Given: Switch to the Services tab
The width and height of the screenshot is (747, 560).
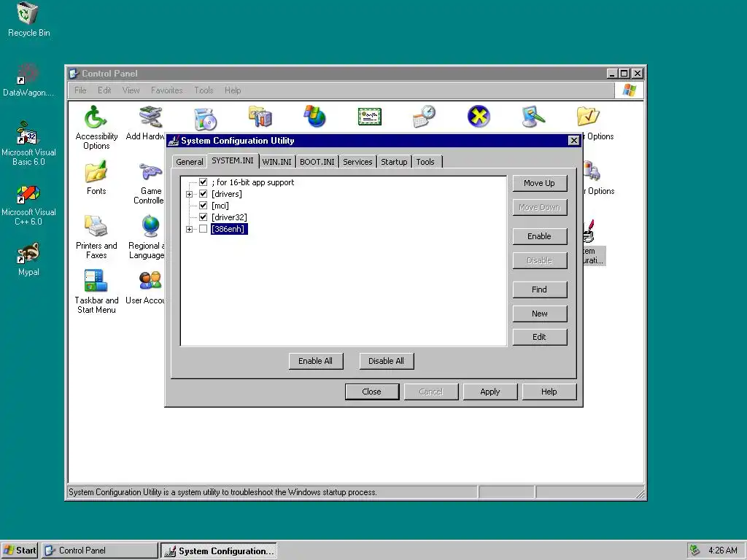Looking at the screenshot, I should coord(357,162).
